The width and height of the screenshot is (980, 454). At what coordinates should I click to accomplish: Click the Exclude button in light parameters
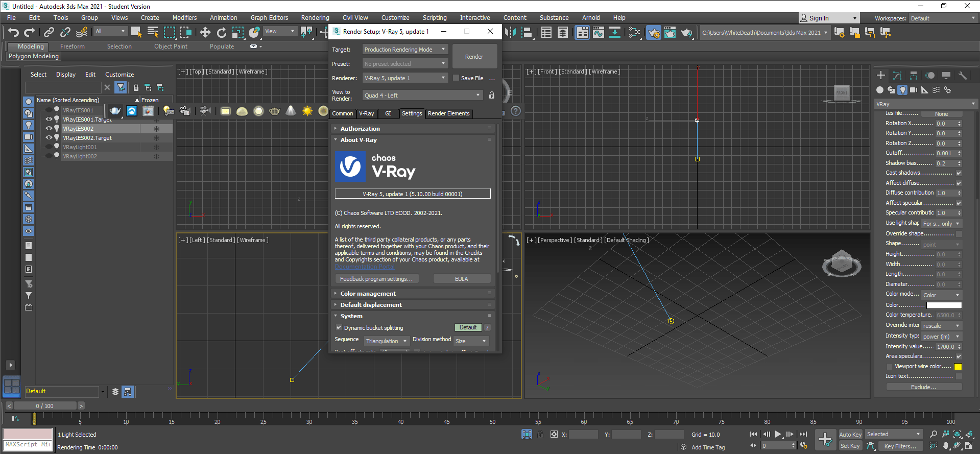click(x=924, y=387)
